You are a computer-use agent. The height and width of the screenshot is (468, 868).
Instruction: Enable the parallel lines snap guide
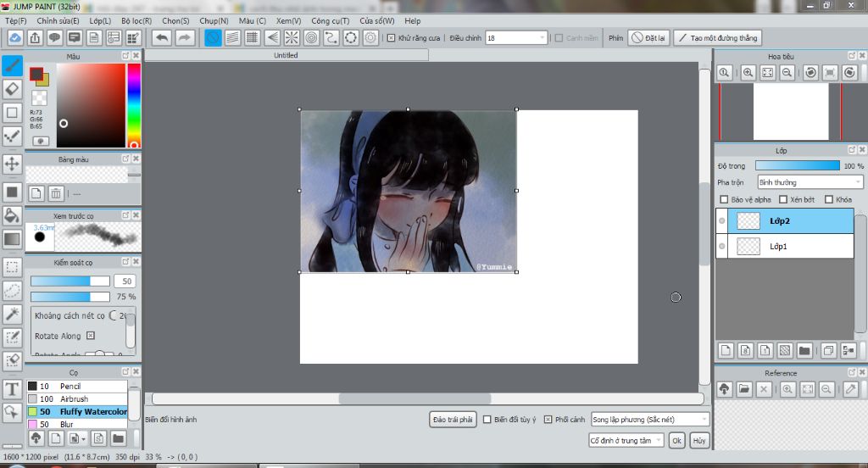(232, 37)
